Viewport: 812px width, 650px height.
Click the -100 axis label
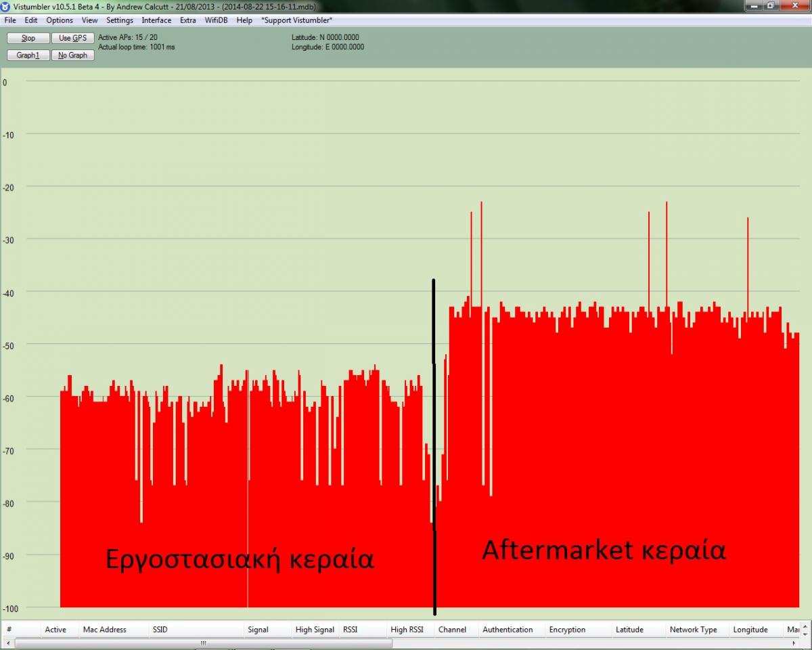pyautogui.click(x=10, y=608)
